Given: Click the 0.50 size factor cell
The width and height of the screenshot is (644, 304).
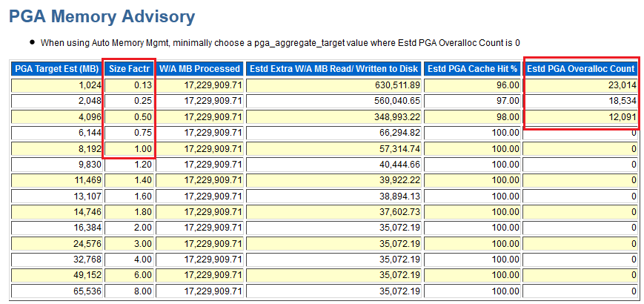Looking at the screenshot, I should click(x=130, y=117).
